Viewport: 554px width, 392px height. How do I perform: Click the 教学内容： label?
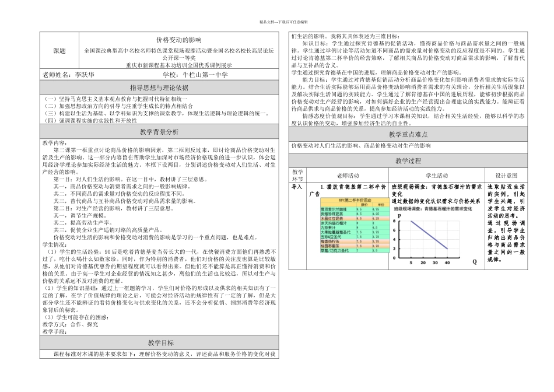pyautogui.click(x=54, y=143)
